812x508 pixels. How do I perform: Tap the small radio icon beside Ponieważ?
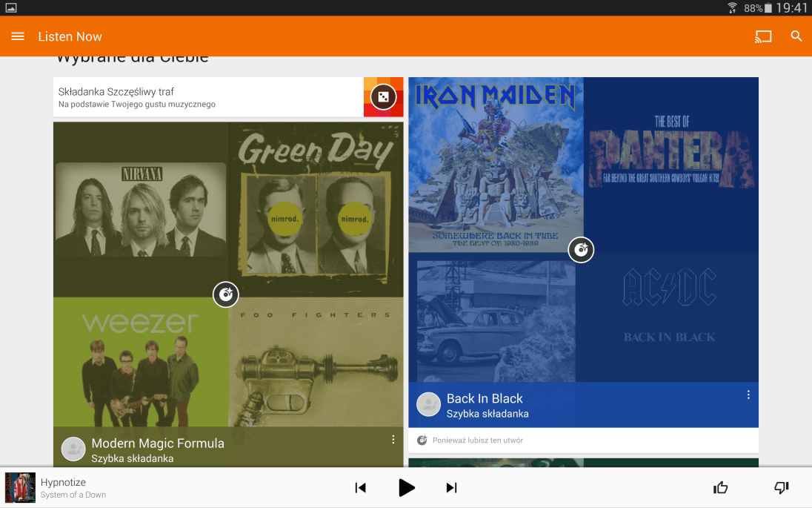coord(422,440)
